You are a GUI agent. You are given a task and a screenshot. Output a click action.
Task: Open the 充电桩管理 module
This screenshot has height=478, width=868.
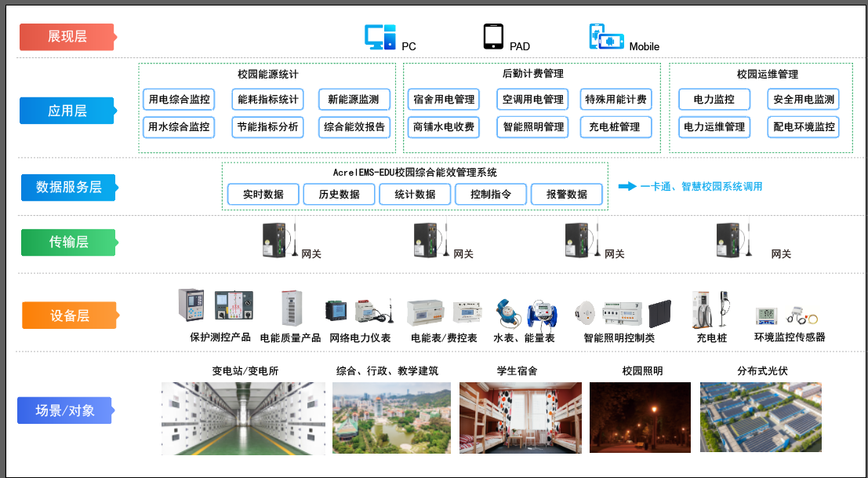coord(614,127)
